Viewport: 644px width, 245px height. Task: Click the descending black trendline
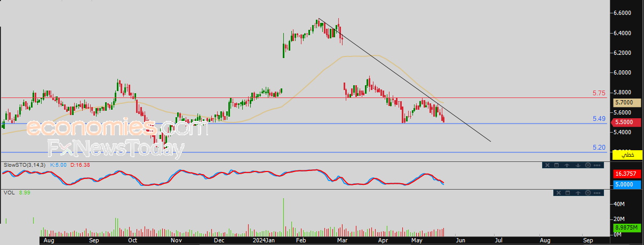pos(404,80)
